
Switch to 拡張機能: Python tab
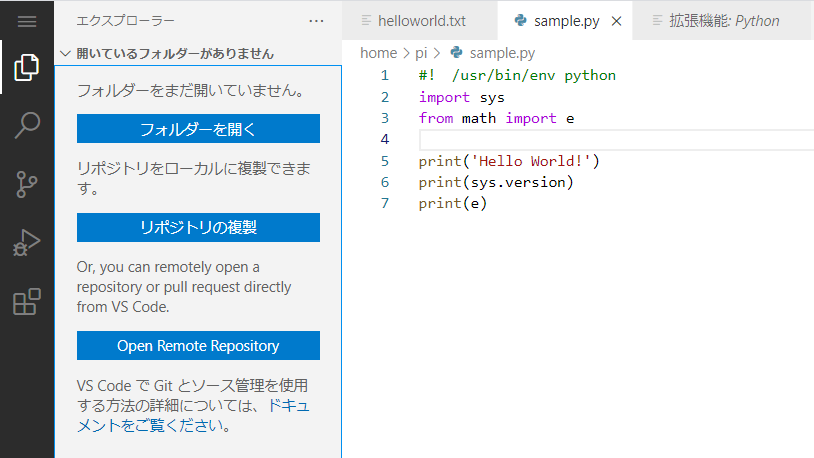pos(723,21)
